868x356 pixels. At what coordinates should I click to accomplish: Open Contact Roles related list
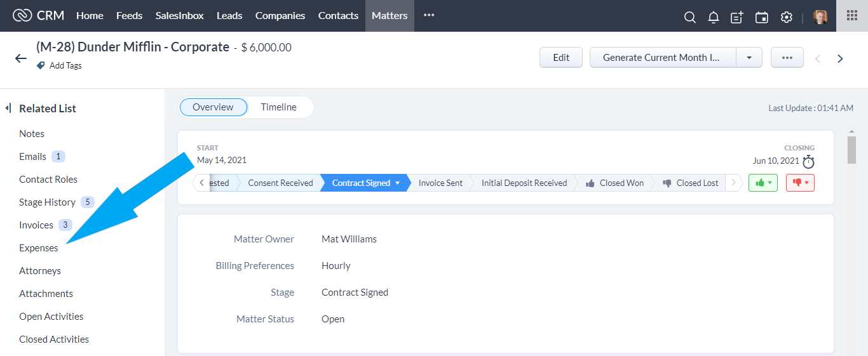click(48, 180)
